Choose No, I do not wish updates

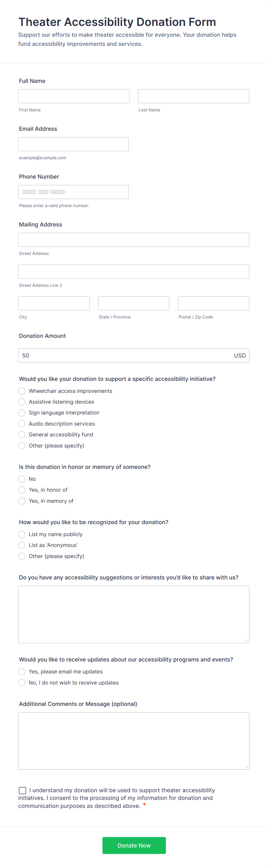pos(22,683)
